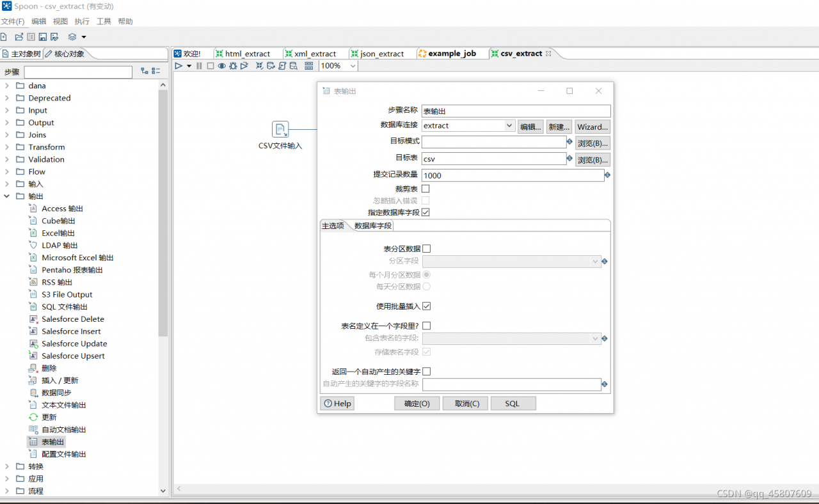819x504 pixels.
Task: Click the SQL button in the dialog
Action: 513,404
